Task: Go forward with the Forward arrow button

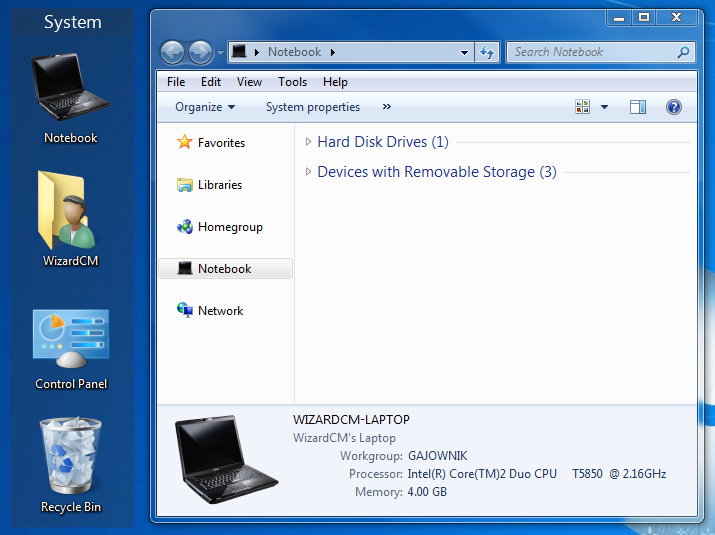Action: pyautogui.click(x=201, y=52)
